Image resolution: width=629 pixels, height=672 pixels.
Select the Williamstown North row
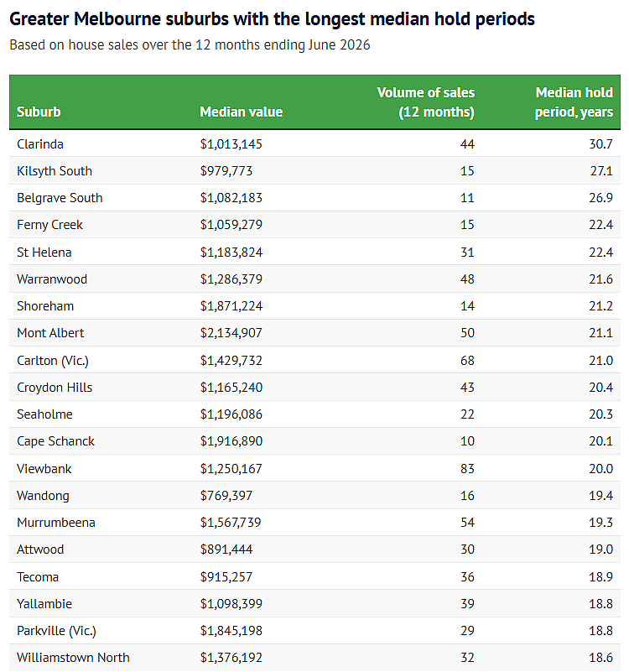point(314,657)
